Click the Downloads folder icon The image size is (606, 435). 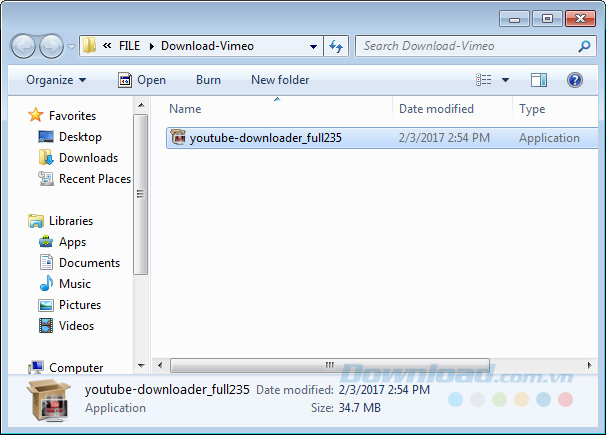pos(46,158)
